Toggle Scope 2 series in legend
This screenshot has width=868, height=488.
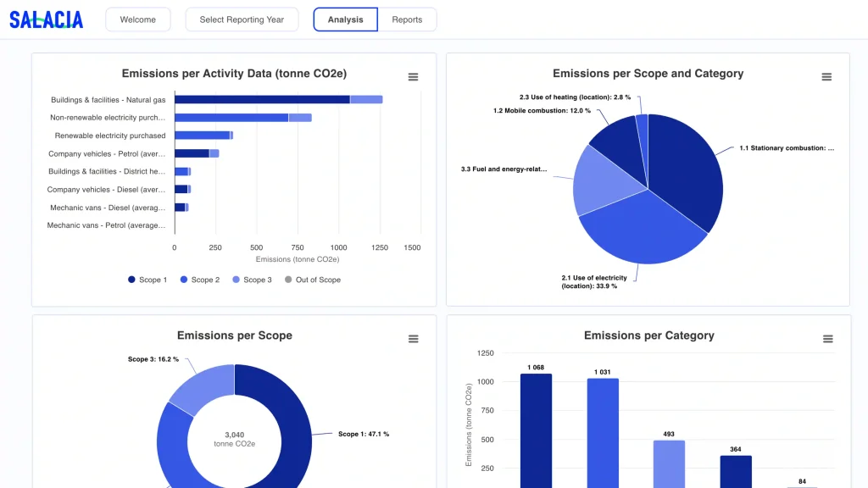coord(200,280)
